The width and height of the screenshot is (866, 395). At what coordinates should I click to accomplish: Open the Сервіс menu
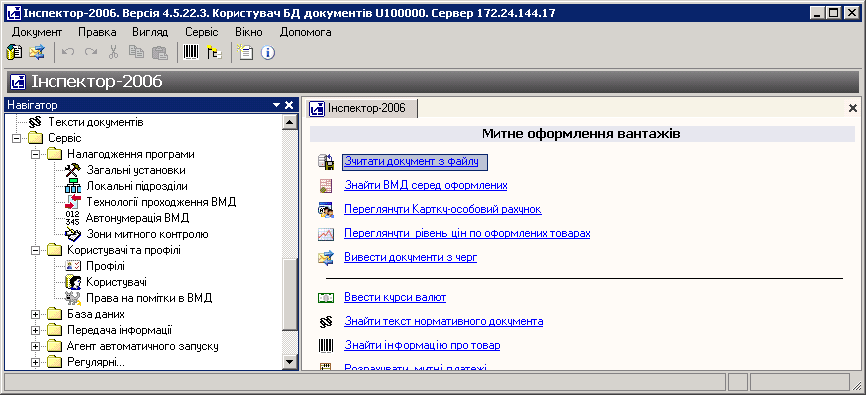[202, 32]
